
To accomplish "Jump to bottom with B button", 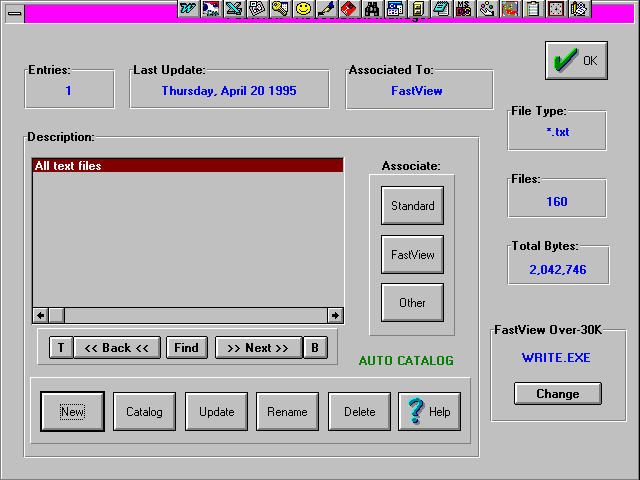I will click(315, 348).
